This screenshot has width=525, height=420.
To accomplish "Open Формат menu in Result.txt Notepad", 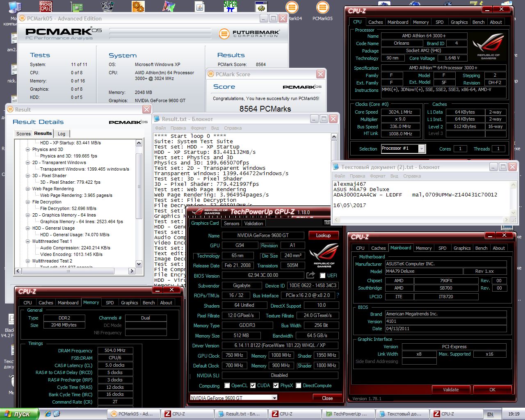I will 199,128.
